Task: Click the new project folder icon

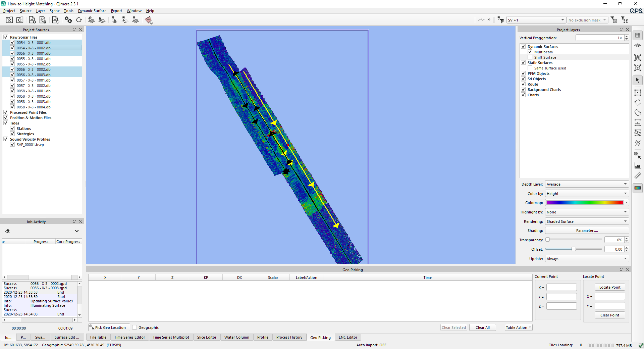Action: [x=9, y=20]
